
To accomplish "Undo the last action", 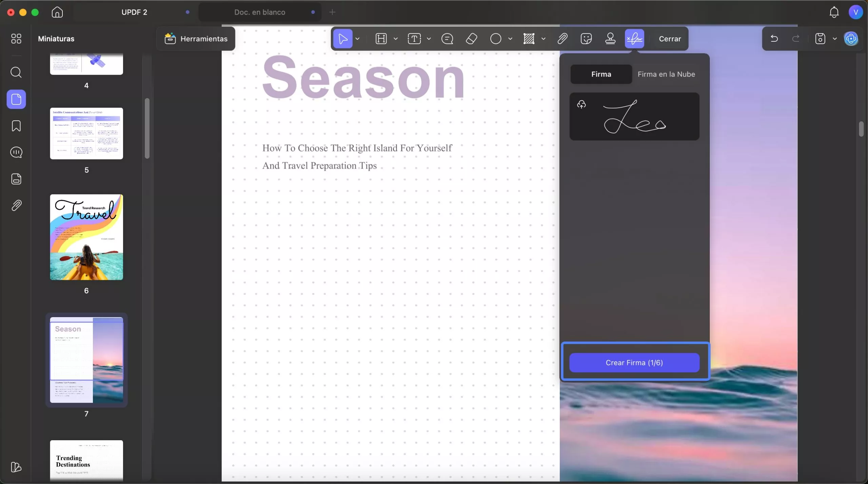I will (774, 39).
